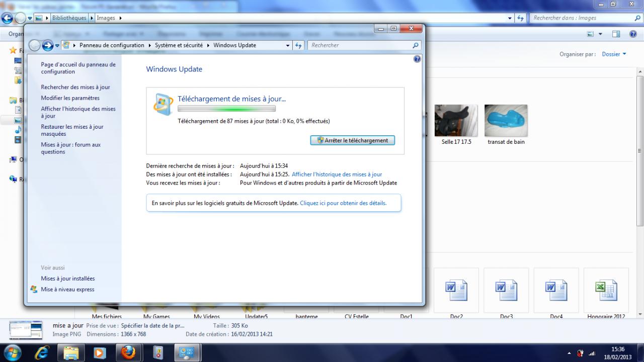Screen dimensions: 644x362
Task: Open 'Mises à jour installées' link
Action: (68, 279)
